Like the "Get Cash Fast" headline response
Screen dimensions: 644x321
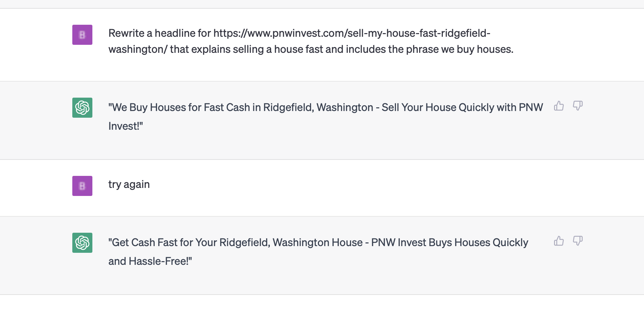coord(559,241)
